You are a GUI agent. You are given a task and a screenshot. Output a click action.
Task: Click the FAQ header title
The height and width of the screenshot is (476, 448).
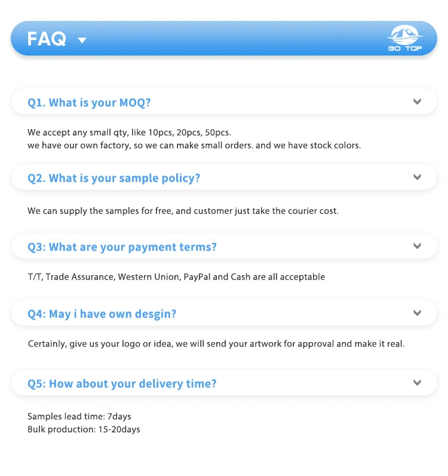coord(47,39)
